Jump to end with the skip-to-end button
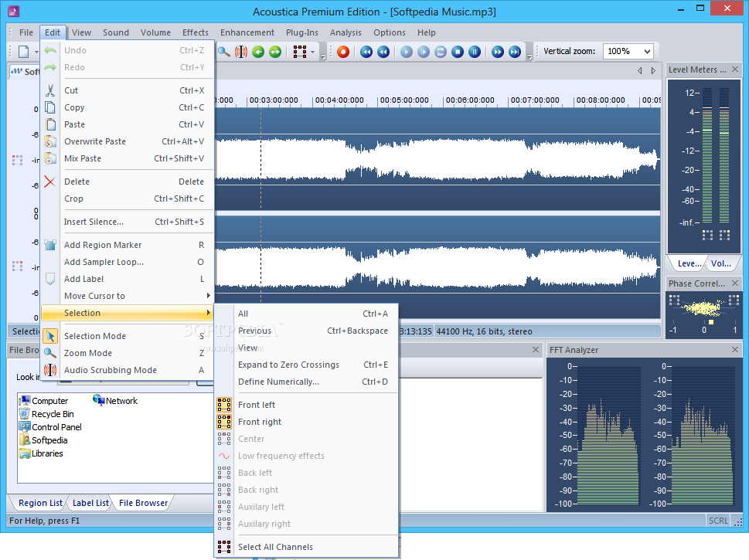Screen dimensions: 749x560 [x=515, y=52]
